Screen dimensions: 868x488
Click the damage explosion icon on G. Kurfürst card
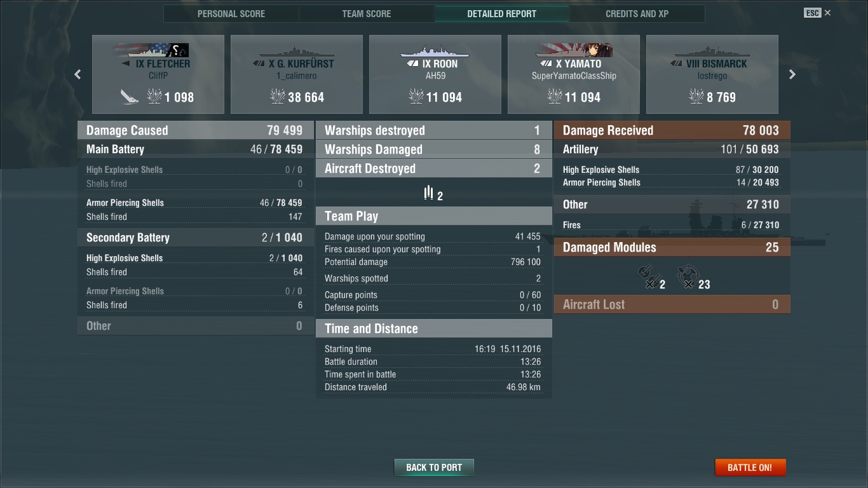click(278, 97)
